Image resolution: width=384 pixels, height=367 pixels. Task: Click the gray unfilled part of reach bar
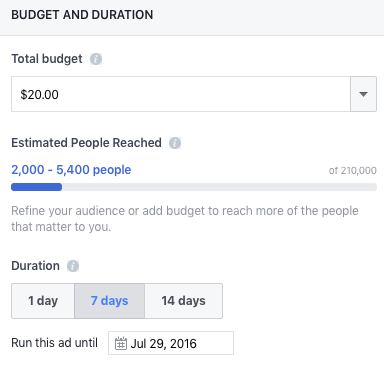pyautogui.click(x=219, y=187)
